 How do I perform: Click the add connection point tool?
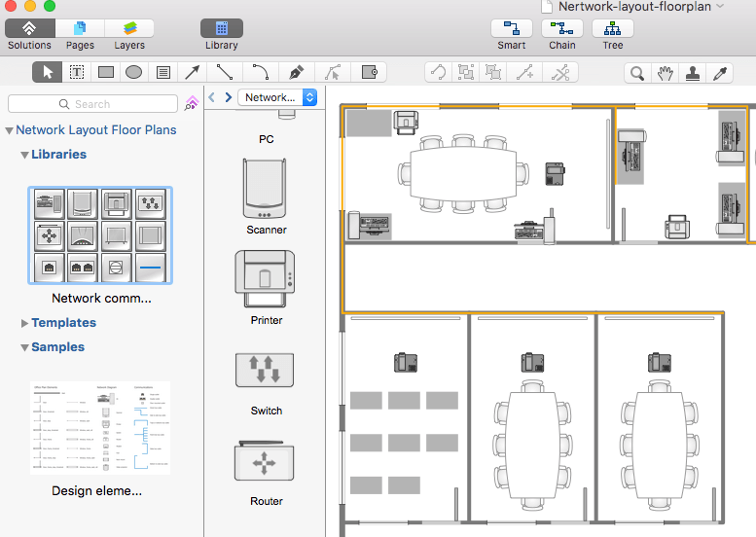click(524, 73)
